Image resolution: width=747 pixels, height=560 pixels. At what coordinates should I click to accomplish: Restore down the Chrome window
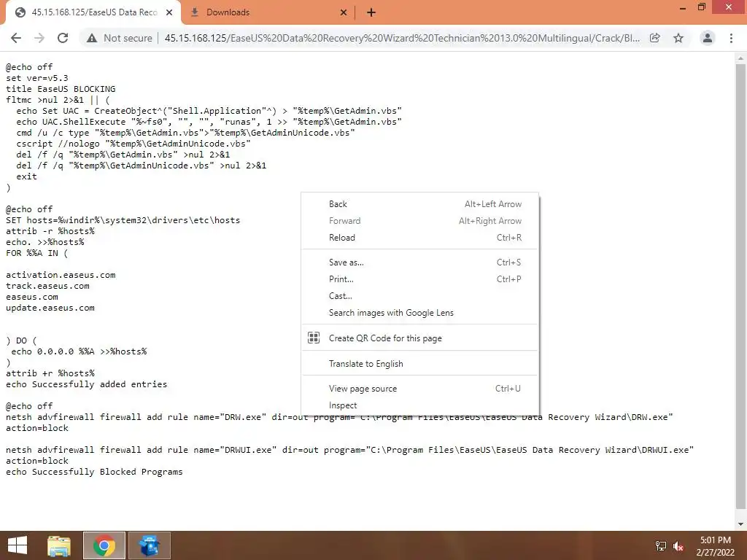pos(701,7)
